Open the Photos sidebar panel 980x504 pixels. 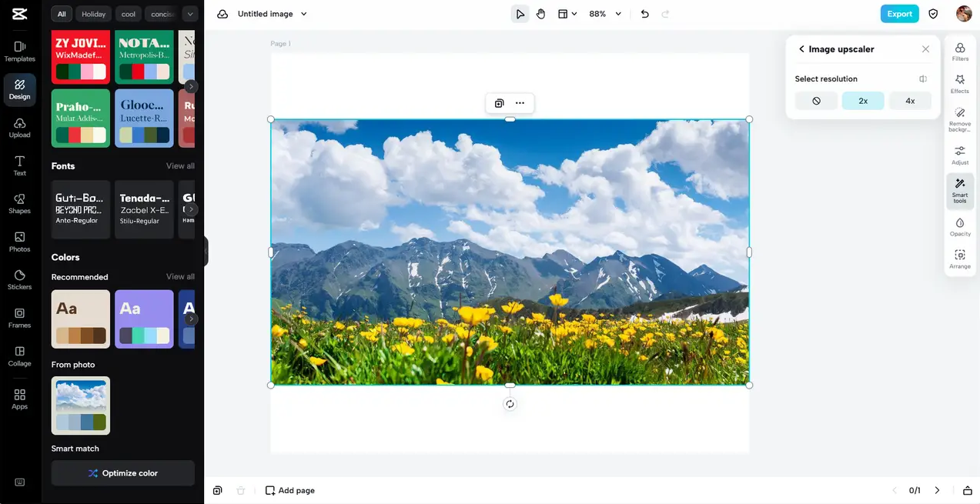pos(20,242)
